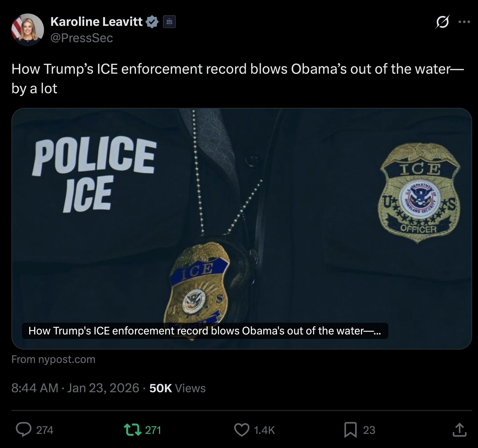Click the blue verified checkmark badge
478x448 pixels.
(x=152, y=22)
